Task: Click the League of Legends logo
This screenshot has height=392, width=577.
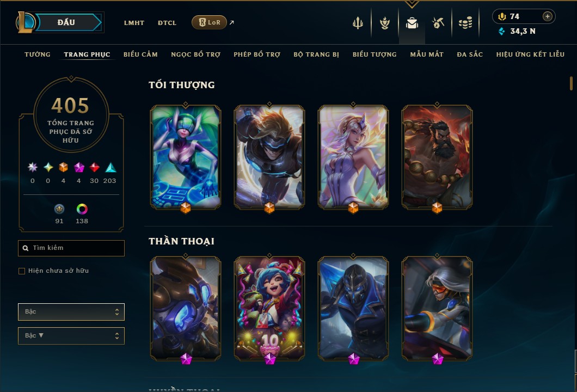Action: [x=25, y=22]
